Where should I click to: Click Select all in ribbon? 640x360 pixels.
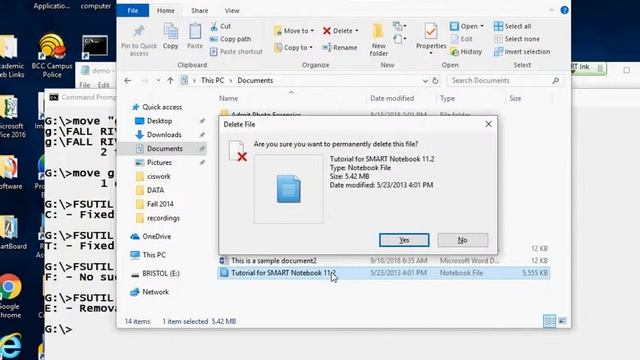[512, 26]
